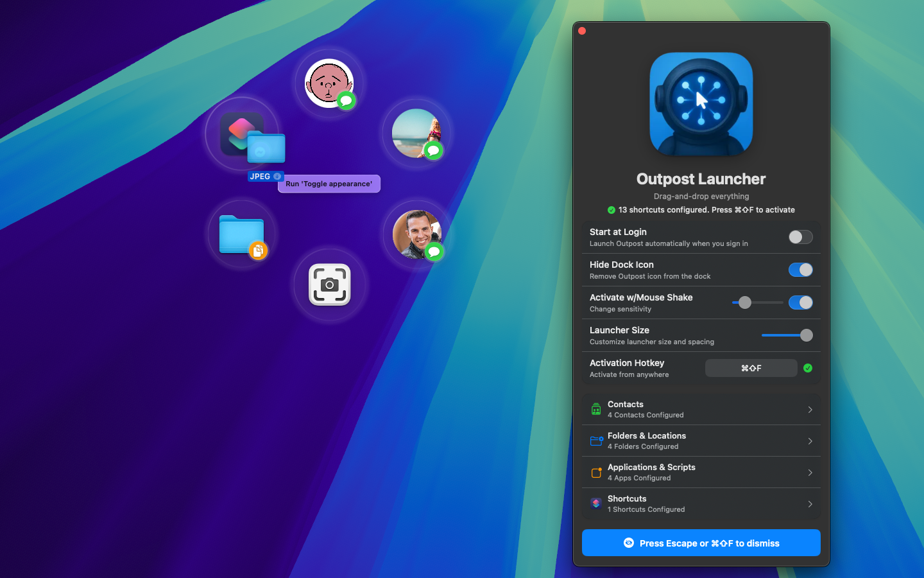Click the 'Activation Hotkey' label
The height and width of the screenshot is (578, 924).
coord(627,363)
